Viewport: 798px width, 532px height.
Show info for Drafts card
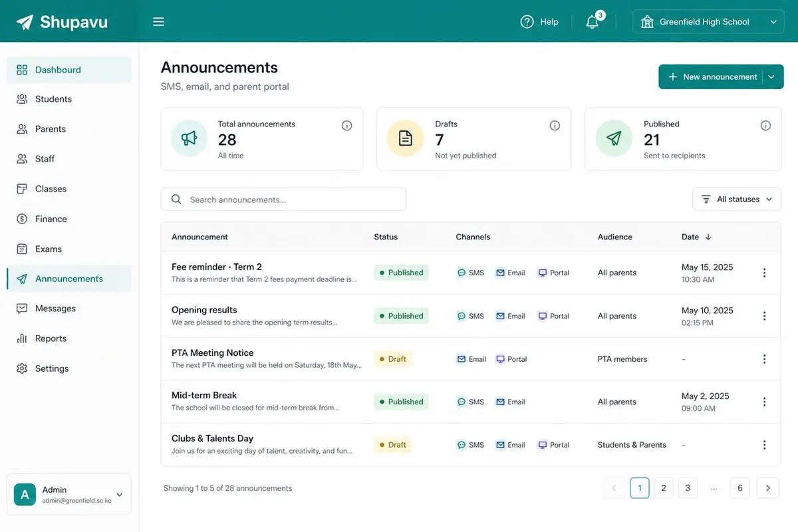(x=555, y=126)
